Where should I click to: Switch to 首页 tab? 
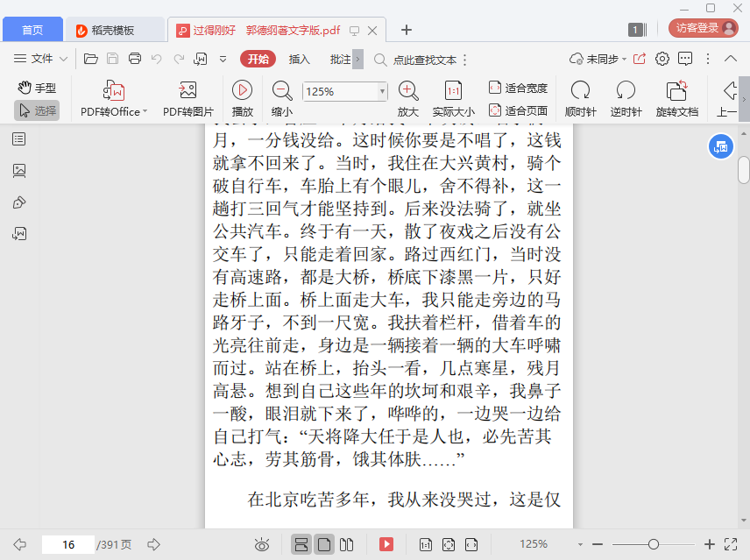[32, 30]
